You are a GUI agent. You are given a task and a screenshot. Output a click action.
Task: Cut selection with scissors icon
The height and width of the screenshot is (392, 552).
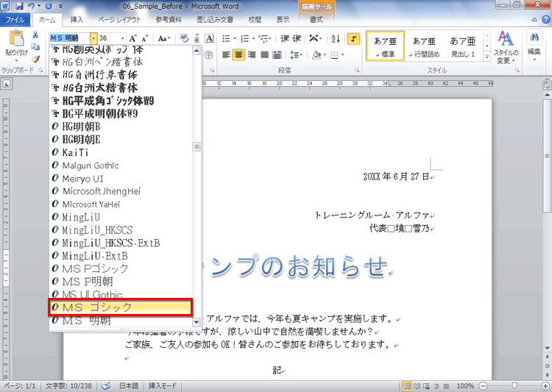pos(35,35)
